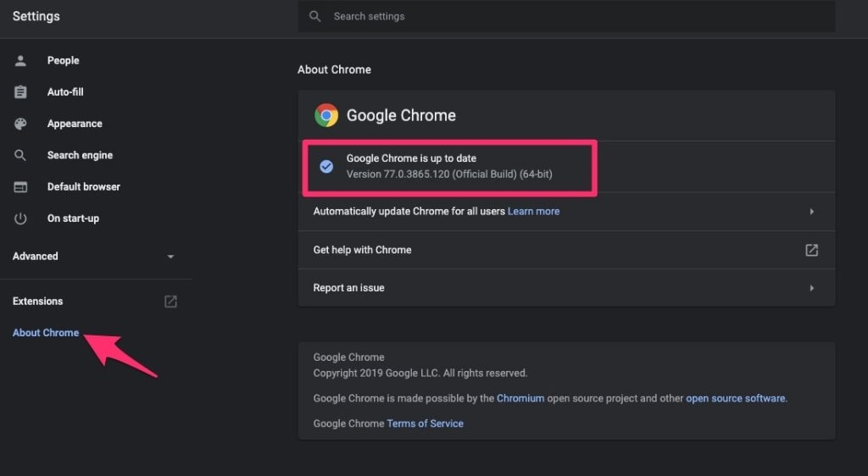868x476 pixels.
Task: Click the Copyright 2019 Google LLC text
Action: coord(420,374)
